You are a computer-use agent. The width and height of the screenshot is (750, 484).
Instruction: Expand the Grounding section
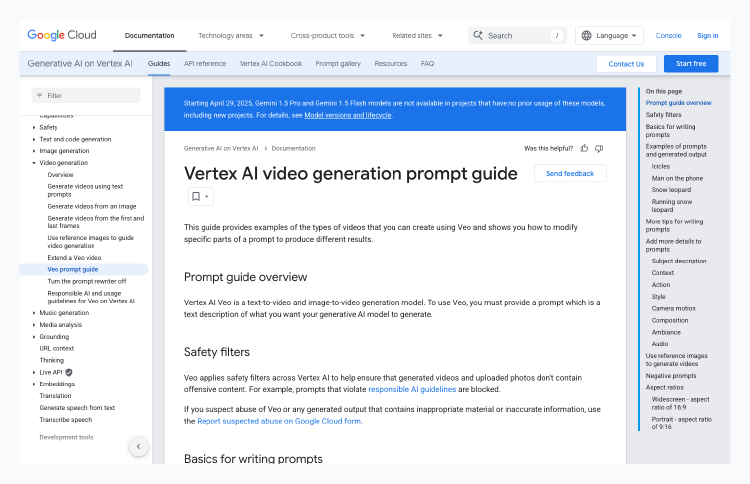[34, 337]
